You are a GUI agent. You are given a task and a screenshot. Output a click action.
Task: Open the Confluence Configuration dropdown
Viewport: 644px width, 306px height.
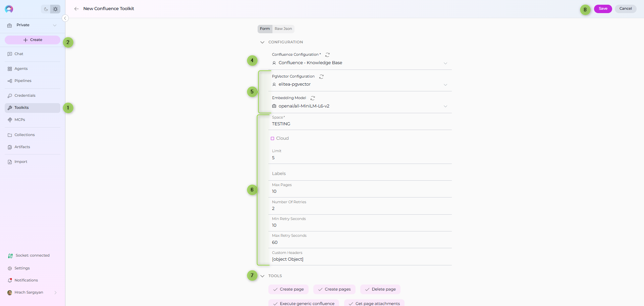point(445,63)
